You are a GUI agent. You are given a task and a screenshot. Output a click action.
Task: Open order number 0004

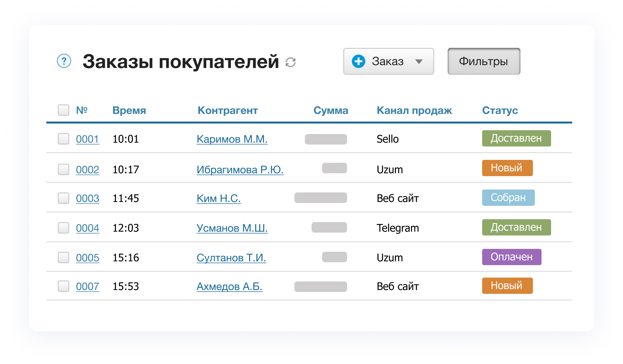coord(87,228)
